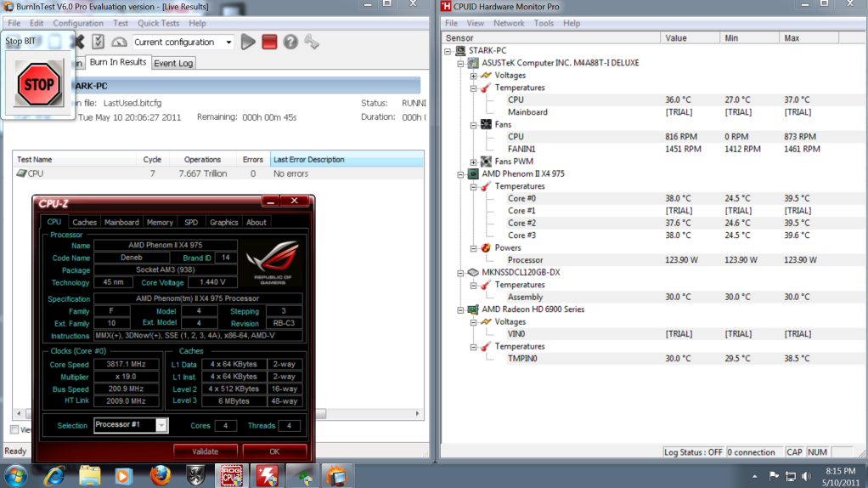Click the STARK-PC computer icon
Viewport: 868px width, 488px height.
(x=460, y=50)
